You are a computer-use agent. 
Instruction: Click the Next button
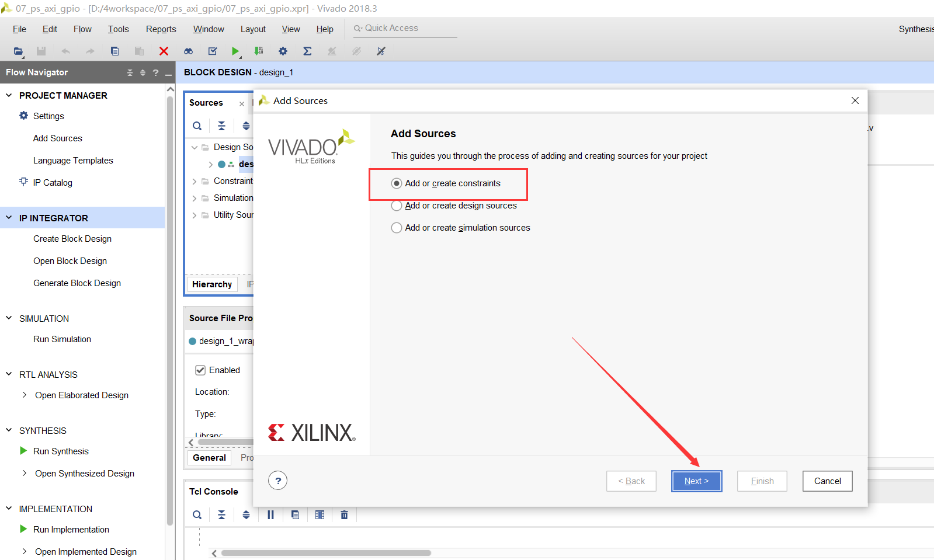[x=696, y=481]
